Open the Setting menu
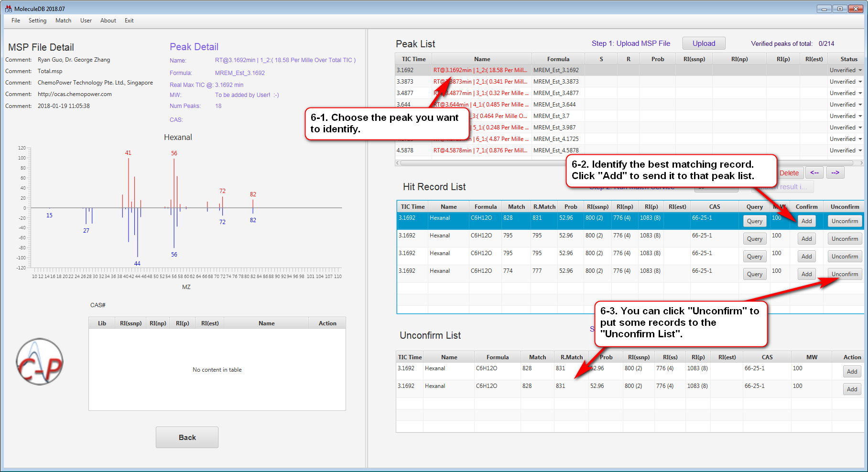The height and width of the screenshot is (472, 868). click(37, 21)
